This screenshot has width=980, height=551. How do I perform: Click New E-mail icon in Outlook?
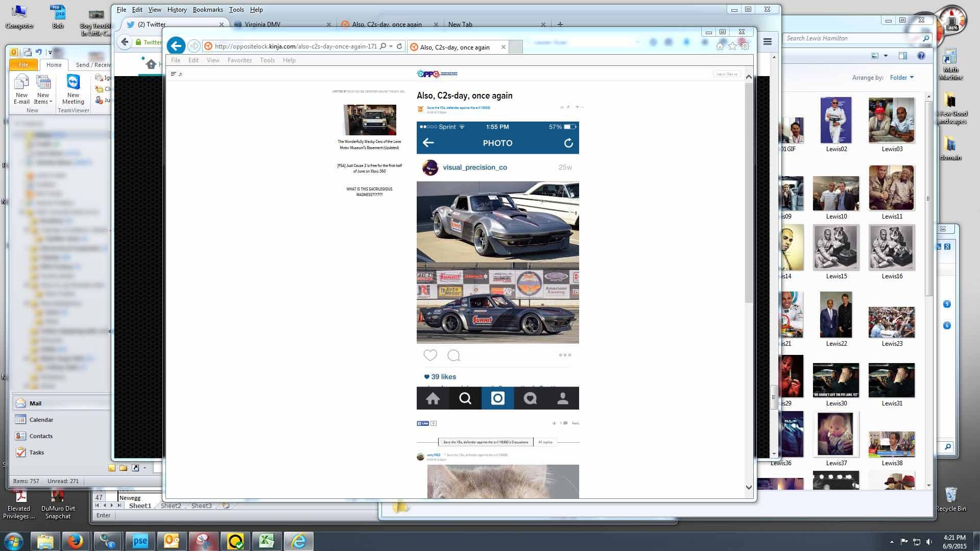pos(21,89)
